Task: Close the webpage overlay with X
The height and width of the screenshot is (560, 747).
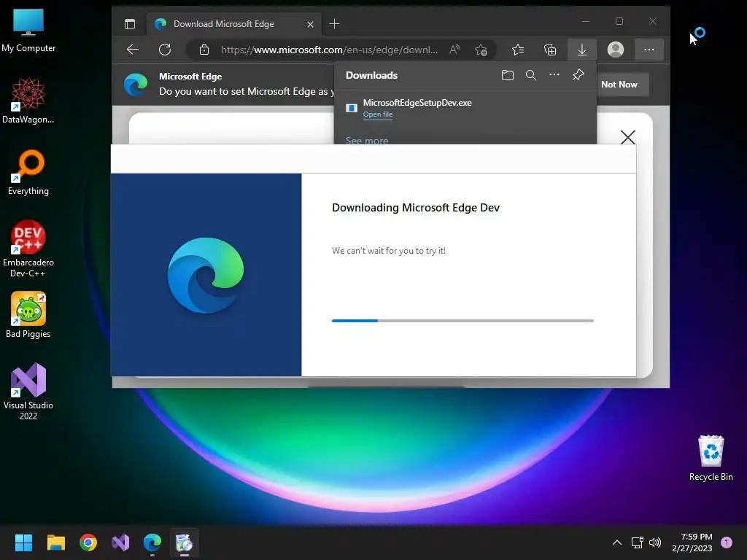Action: click(x=628, y=137)
